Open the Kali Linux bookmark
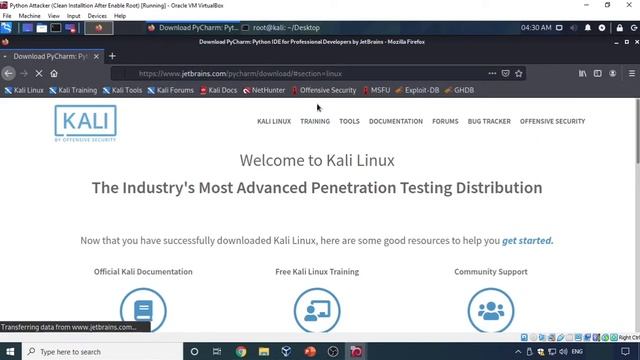The width and height of the screenshot is (640, 360). click(24, 90)
